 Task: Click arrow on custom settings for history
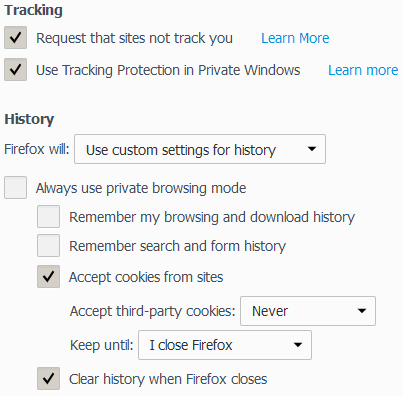pyautogui.click(x=312, y=149)
